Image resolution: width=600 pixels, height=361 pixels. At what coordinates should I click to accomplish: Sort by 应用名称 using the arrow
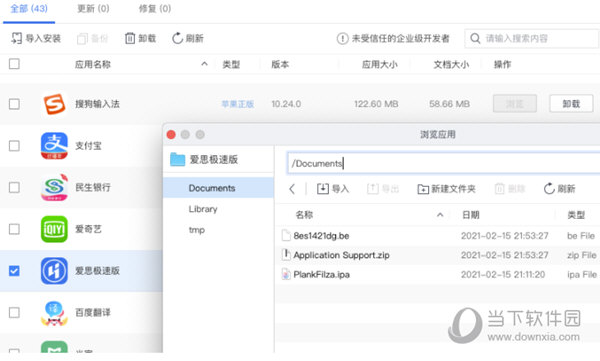[x=204, y=64]
